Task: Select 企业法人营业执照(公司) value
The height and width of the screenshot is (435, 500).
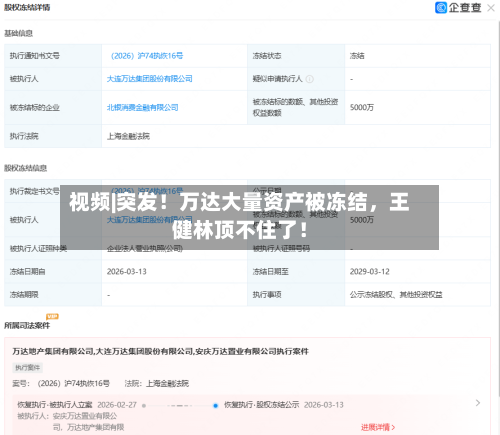Action: point(145,248)
